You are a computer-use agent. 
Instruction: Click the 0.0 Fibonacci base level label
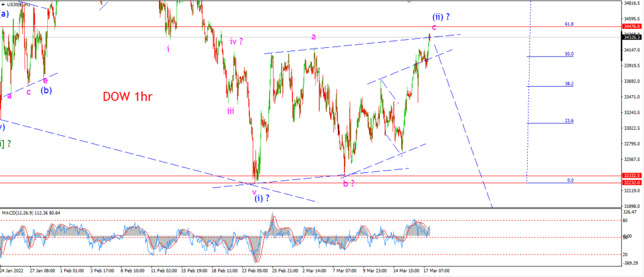(x=570, y=181)
